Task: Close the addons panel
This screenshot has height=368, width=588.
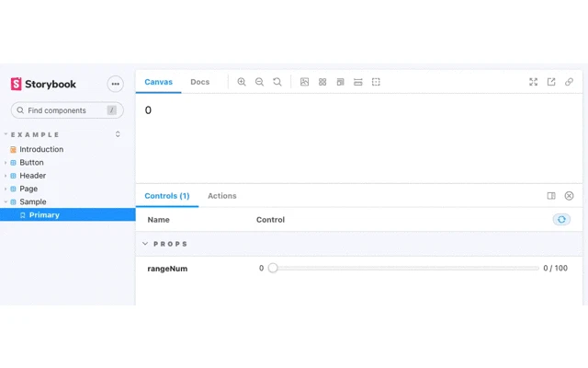Action: pyautogui.click(x=569, y=196)
